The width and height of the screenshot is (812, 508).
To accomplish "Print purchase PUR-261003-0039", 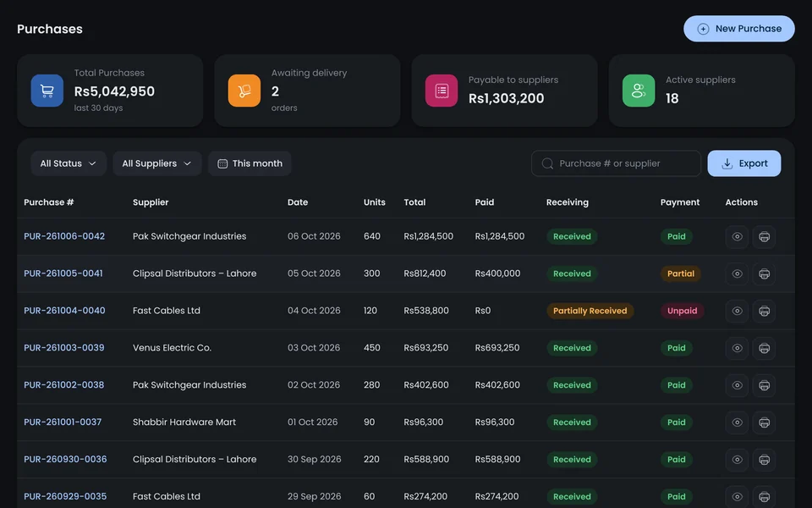I will tap(764, 348).
